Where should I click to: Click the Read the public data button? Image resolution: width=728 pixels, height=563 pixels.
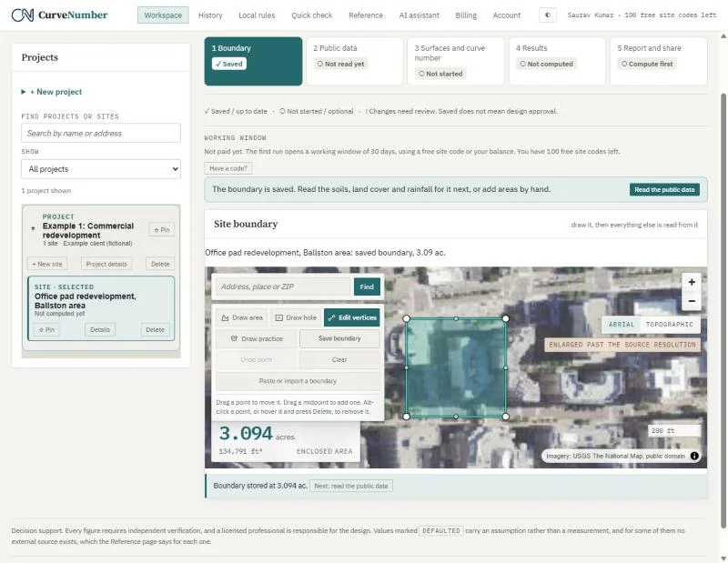point(664,189)
